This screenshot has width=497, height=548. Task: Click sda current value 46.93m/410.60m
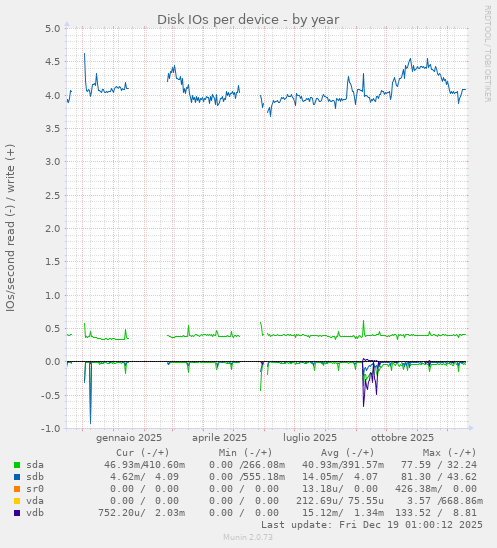145,465
